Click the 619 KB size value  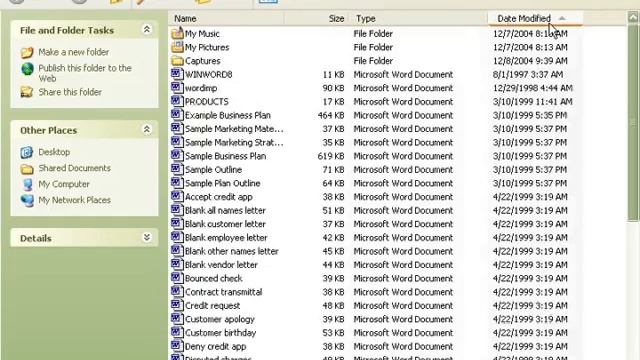(x=331, y=156)
